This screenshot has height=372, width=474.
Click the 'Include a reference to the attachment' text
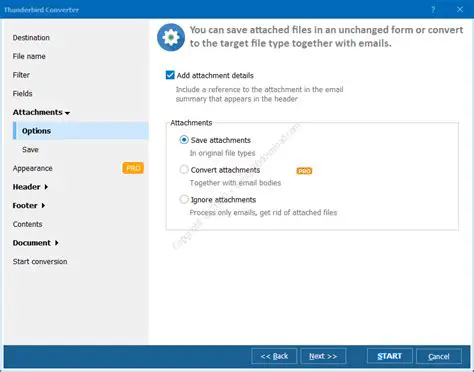(259, 94)
